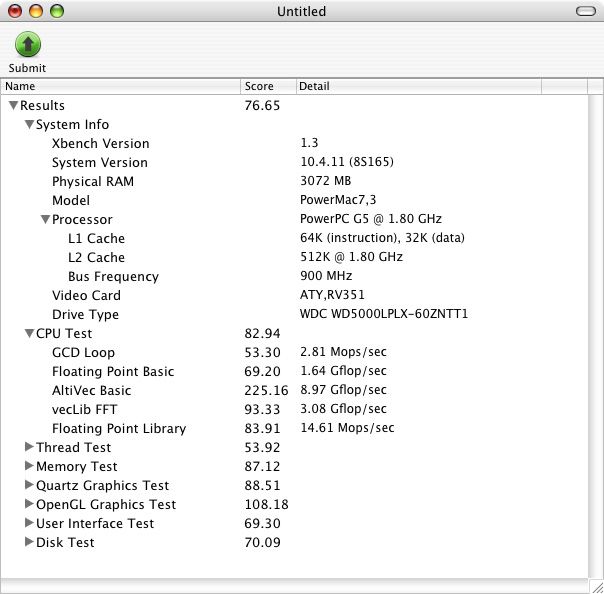Zoom the window with the green button
Viewport: 604px width, 594px height.
tap(57, 11)
